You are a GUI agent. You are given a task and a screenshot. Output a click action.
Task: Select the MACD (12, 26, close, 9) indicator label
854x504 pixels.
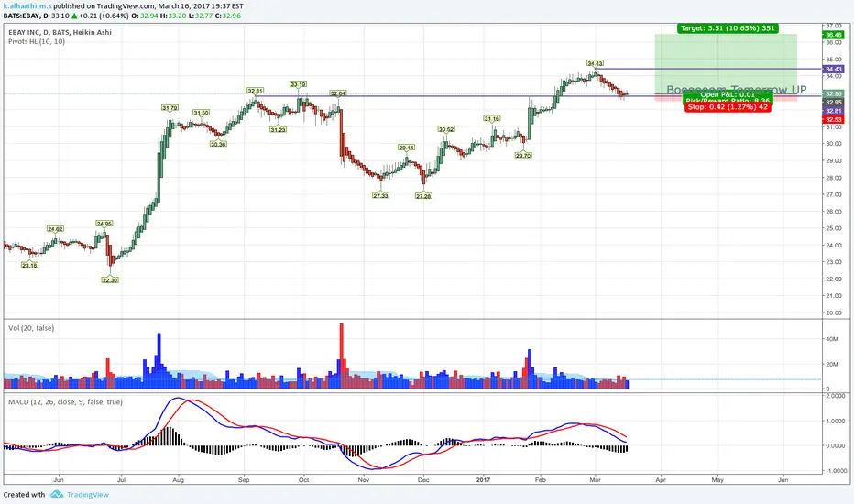(65, 402)
